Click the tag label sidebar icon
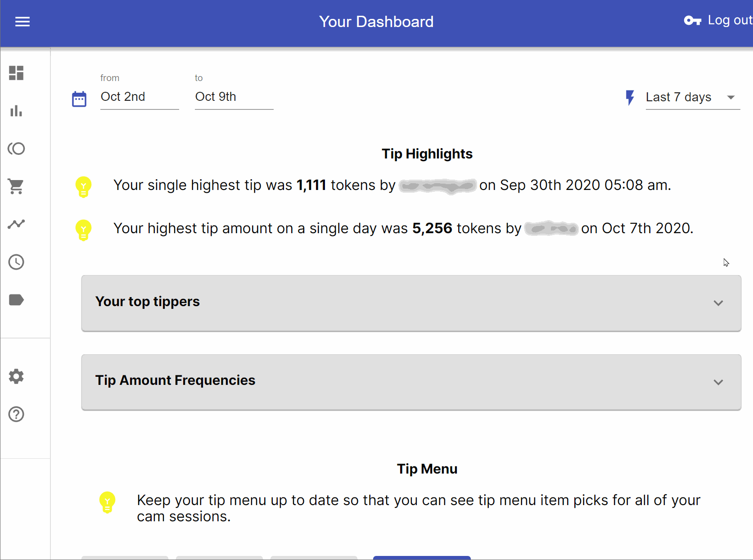Image resolution: width=753 pixels, height=560 pixels. coord(16,300)
